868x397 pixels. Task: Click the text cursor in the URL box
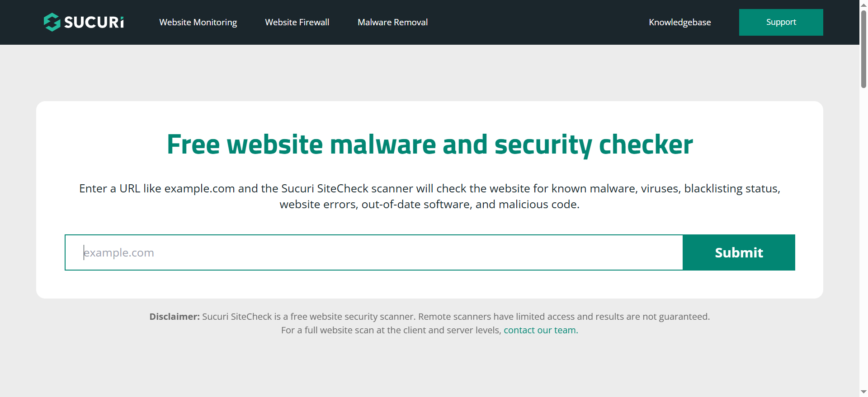(84, 252)
